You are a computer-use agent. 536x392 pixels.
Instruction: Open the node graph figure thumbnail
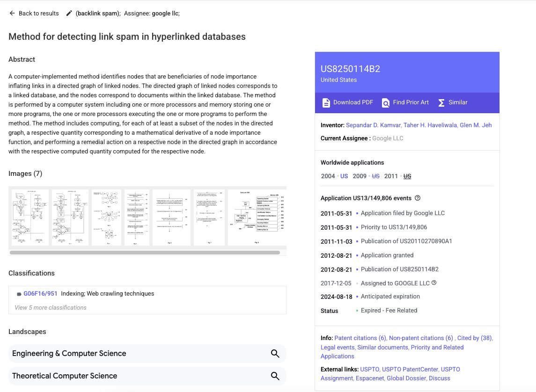point(107,218)
